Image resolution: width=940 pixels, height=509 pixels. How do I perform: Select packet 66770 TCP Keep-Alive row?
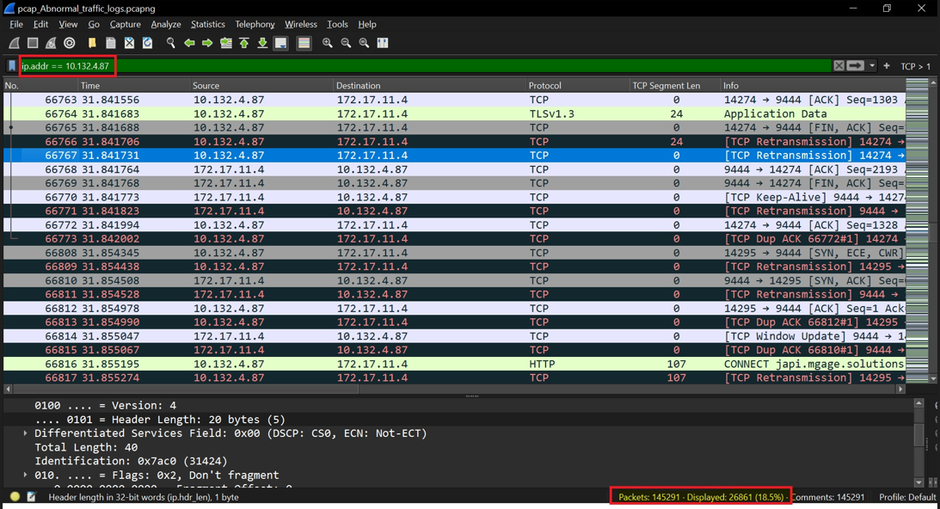[454, 197]
